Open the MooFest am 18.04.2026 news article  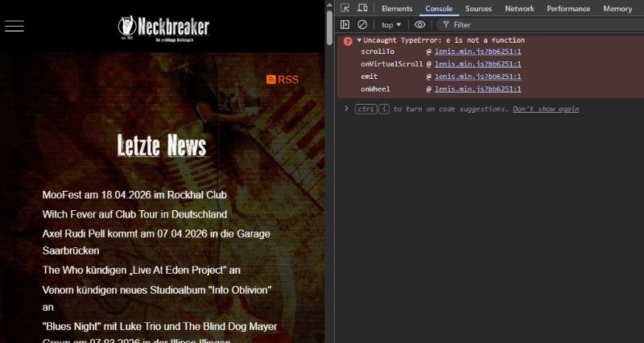134,195
